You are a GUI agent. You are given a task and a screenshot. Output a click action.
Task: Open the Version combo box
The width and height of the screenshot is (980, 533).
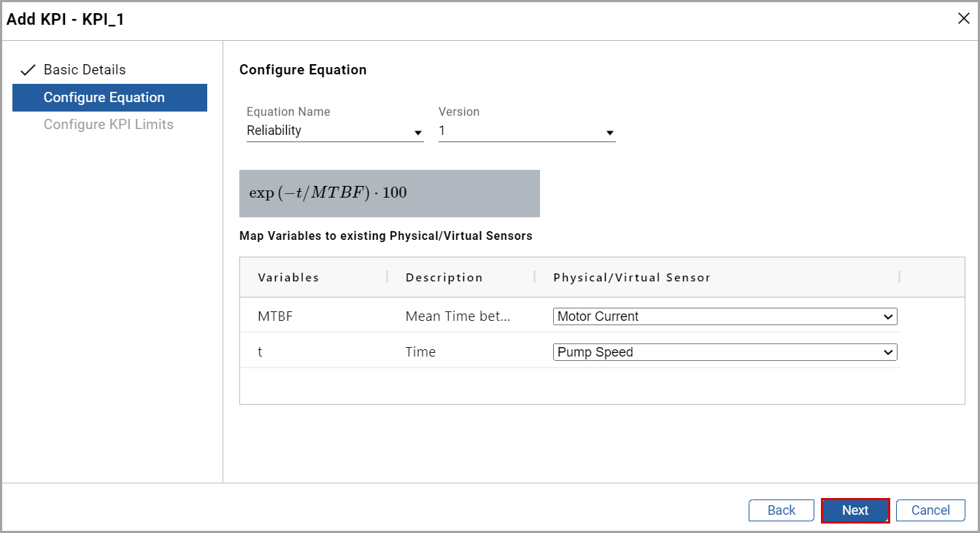click(525, 131)
